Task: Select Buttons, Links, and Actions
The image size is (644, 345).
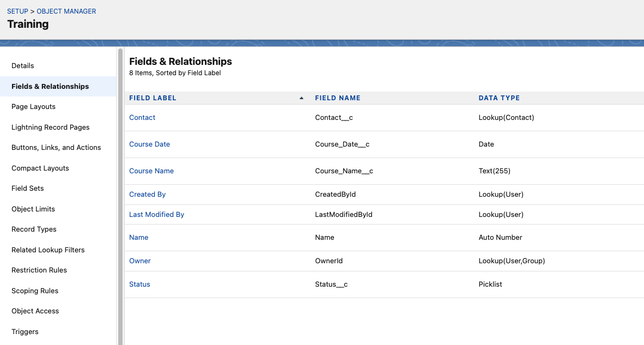Action: coord(56,147)
